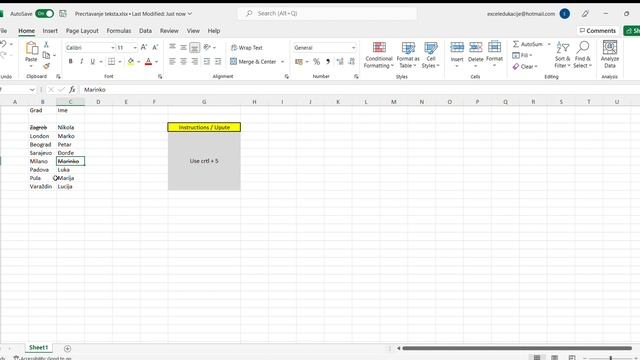Image resolution: width=640 pixels, height=360 pixels.
Task: Increase font size with A-up icon
Action: (144, 47)
